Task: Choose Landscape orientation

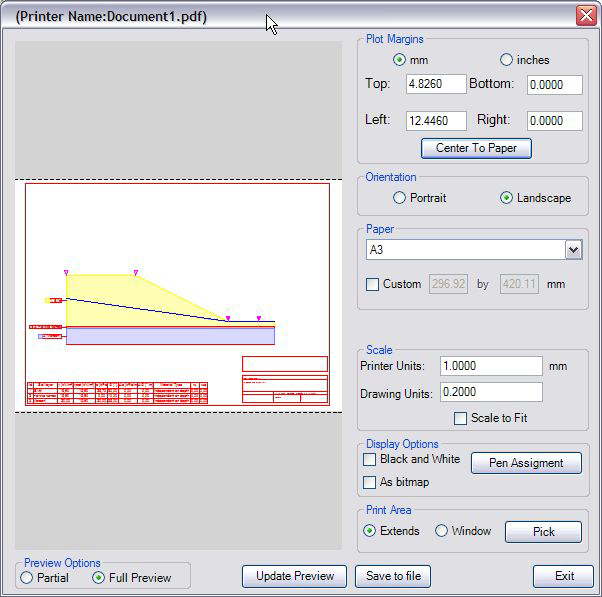Action: [x=506, y=198]
